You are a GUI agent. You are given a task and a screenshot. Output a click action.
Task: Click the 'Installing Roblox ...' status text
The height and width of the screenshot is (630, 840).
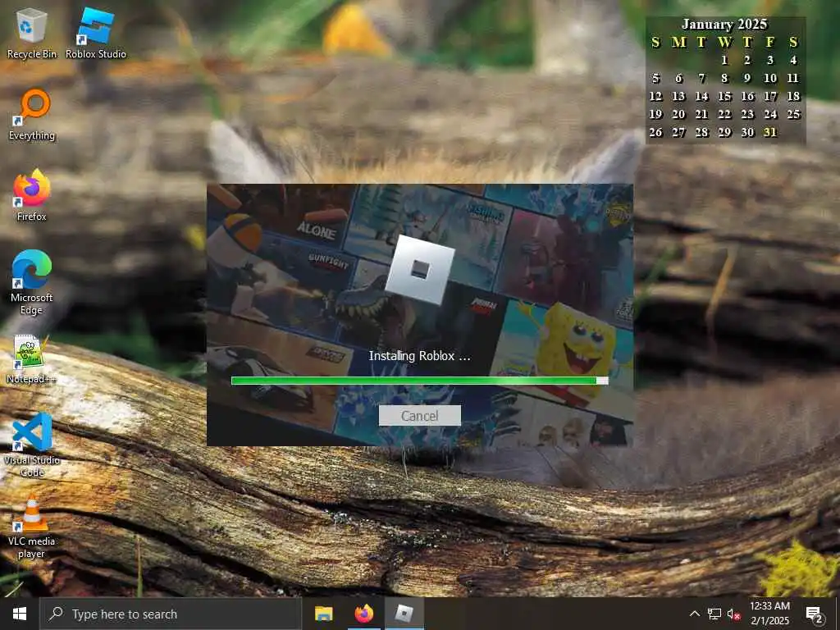tap(419, 356)
